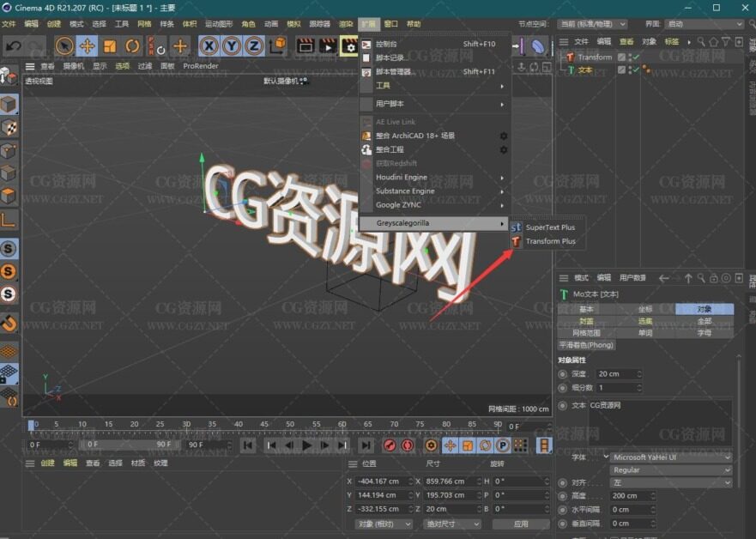Click the Scale tool icon
The height and width of the screenshot is (539, 756).
(110, 45)
